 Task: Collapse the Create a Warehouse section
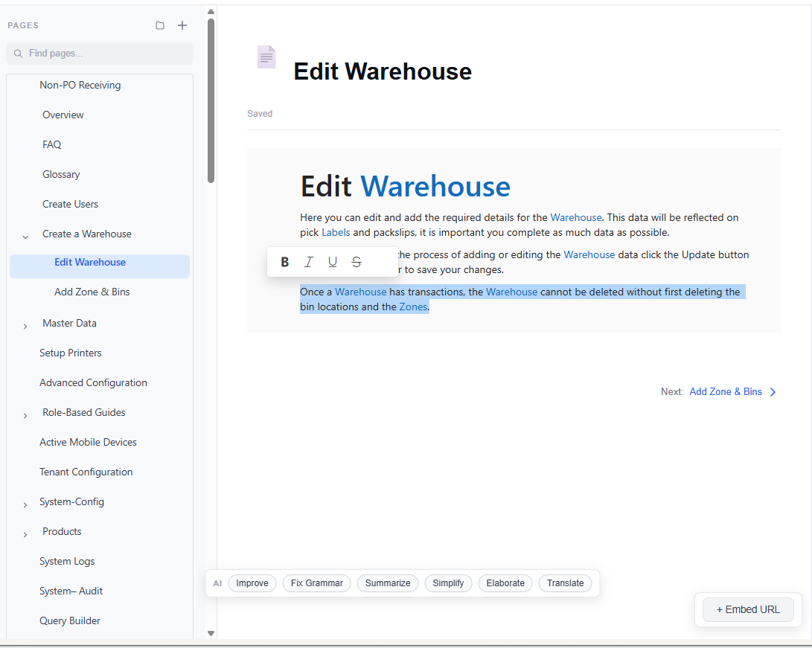25,234
